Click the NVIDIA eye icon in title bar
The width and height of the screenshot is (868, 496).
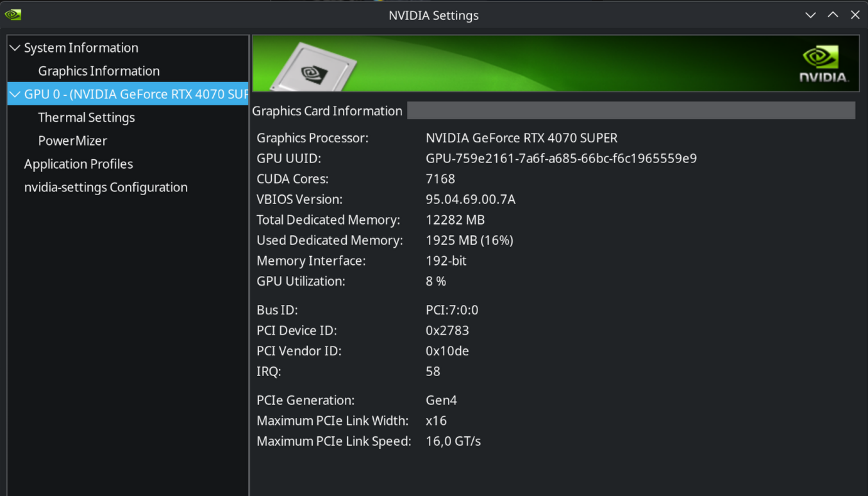13,15
